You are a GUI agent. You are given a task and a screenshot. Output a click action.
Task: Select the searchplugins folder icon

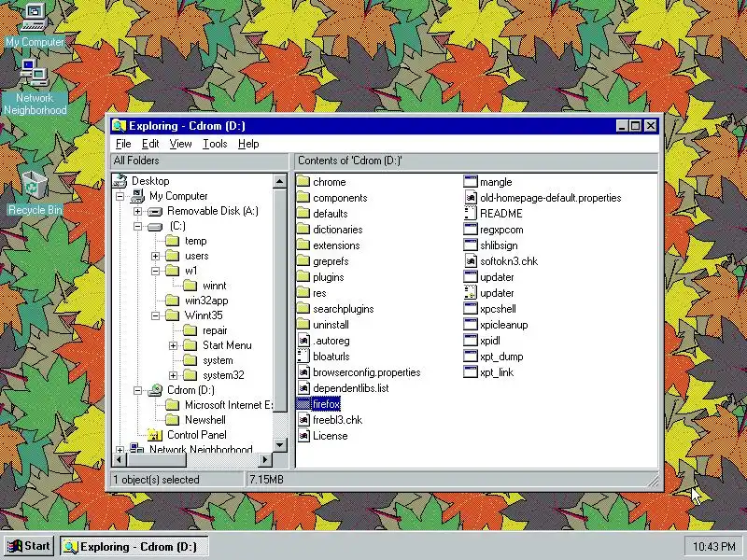click(303, 309)
